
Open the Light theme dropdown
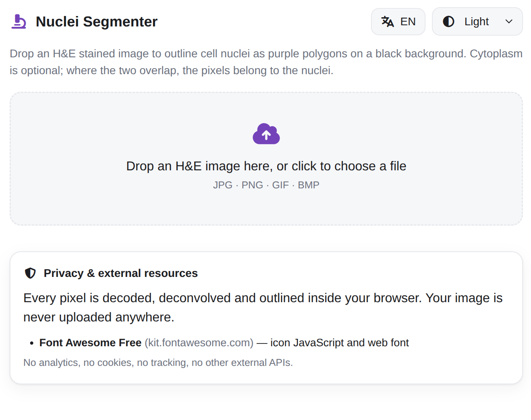point(477,22)
